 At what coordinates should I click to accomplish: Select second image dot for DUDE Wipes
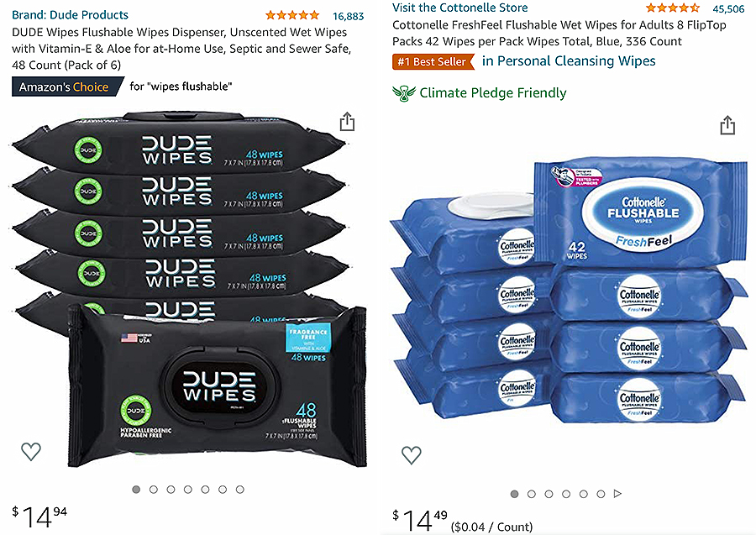coord(154,489)
